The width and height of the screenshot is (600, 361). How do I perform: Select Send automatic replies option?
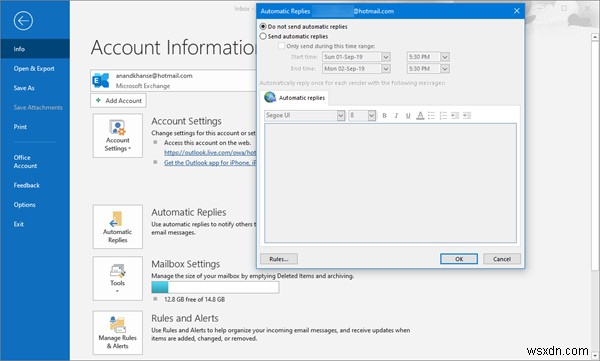pyautogui.click(x=263, y=36)
